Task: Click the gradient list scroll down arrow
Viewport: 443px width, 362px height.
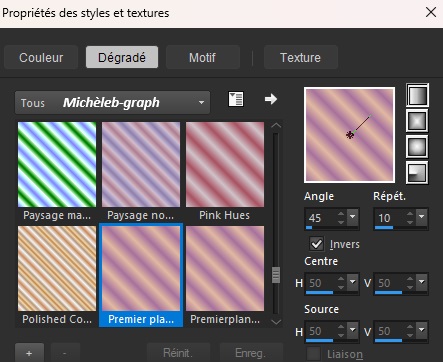Action: click(x=276, y=322)
